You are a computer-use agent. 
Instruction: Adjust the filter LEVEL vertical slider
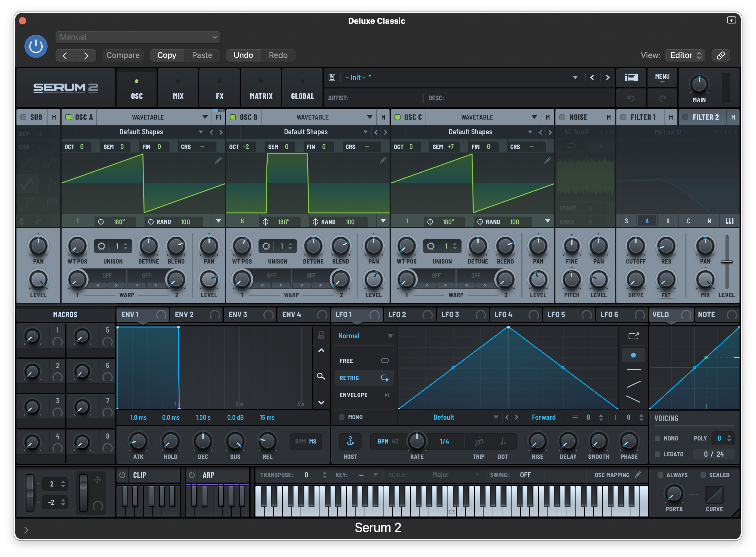click(x=727, y=261)
